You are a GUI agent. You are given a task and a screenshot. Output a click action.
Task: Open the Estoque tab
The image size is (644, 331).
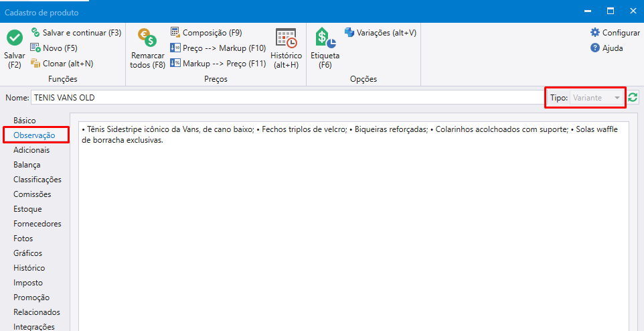(x=27, y=209)
